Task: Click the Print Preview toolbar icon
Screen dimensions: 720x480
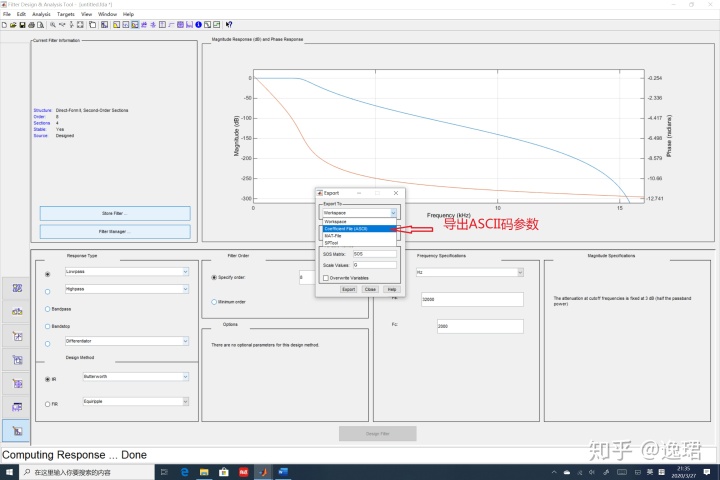Action: tap(40, 25)
